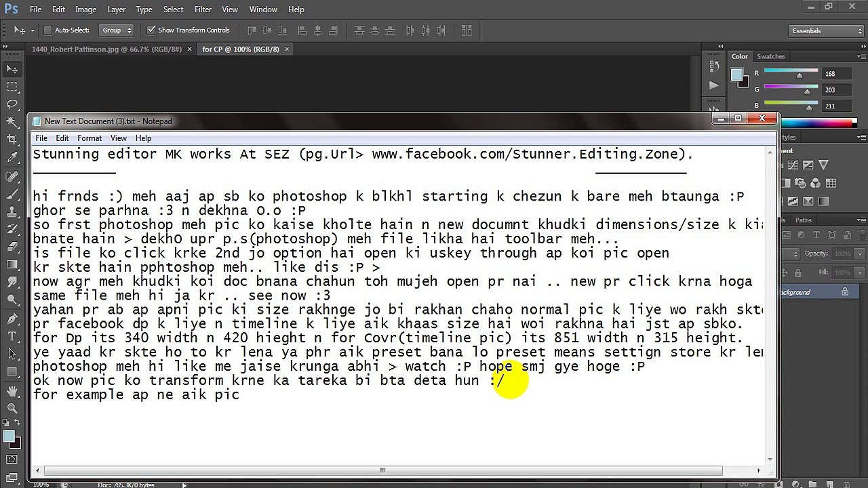Select the Zoom tool in toolbox
This screenshot has height=488, width=868.
pos(12,408)
